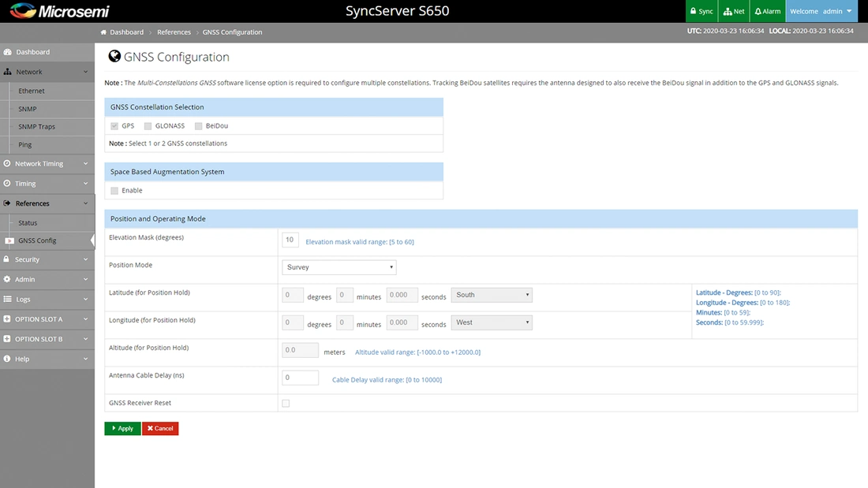Click the Alarm bell status icon
Viewport: 868px width, 488px height.
(758, 11)
